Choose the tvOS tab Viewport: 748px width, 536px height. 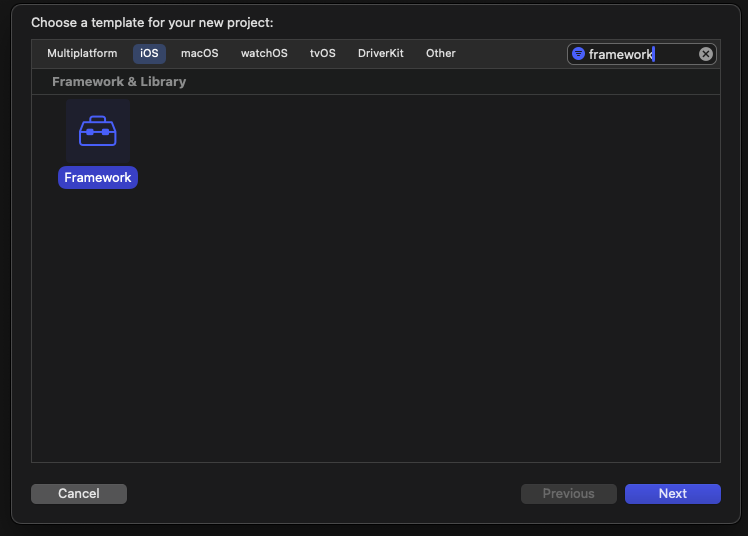(322, 53)
